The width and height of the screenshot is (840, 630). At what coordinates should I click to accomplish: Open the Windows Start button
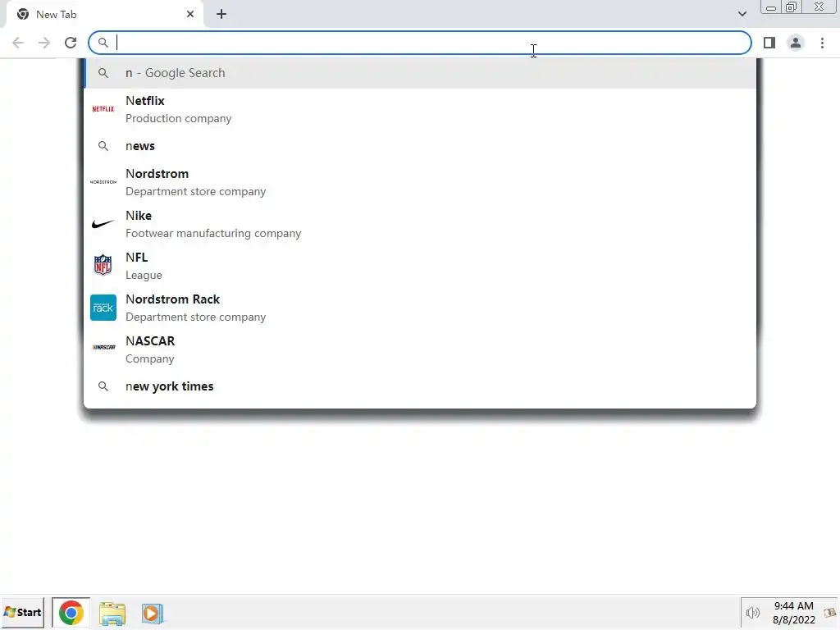[x=22, y=612]
